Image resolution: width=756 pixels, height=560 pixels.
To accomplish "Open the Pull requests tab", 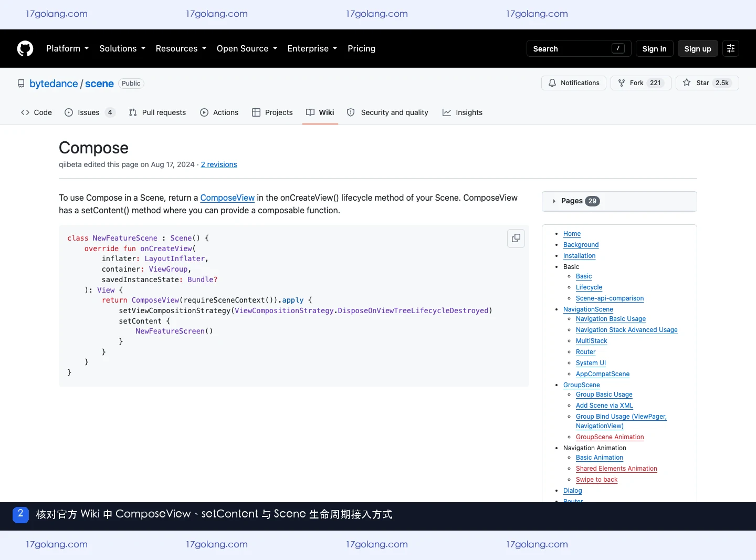I will [x=157, y=112].
